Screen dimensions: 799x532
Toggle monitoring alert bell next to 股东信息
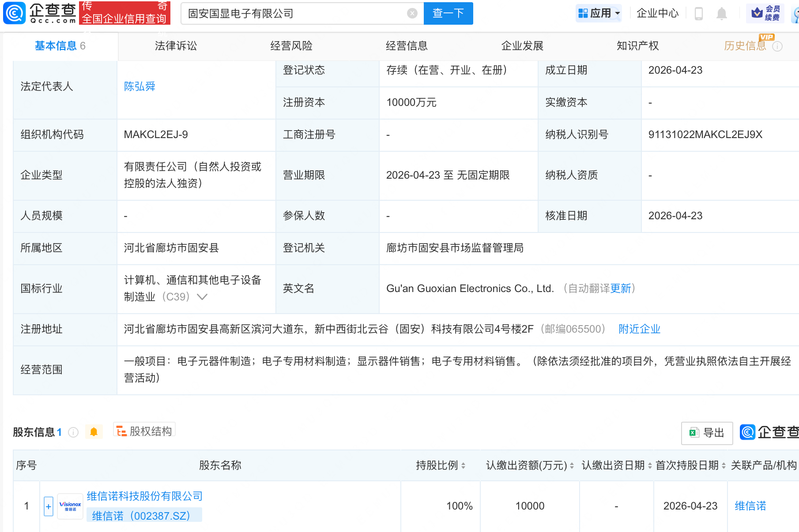(x=94, y=432)
